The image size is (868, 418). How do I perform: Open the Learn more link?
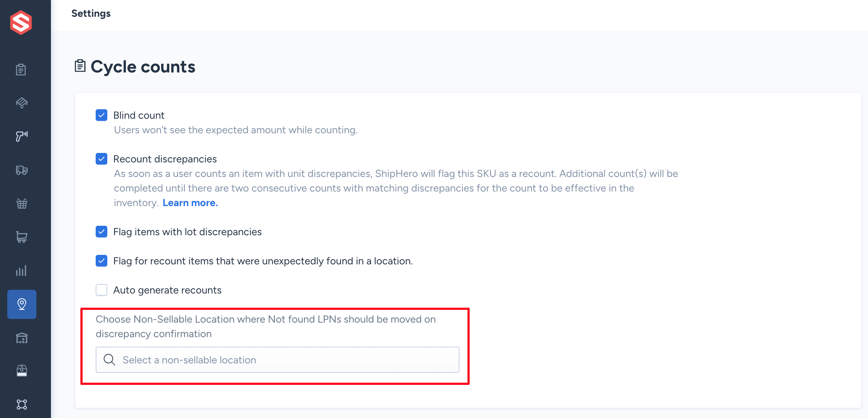pos(190,203)
